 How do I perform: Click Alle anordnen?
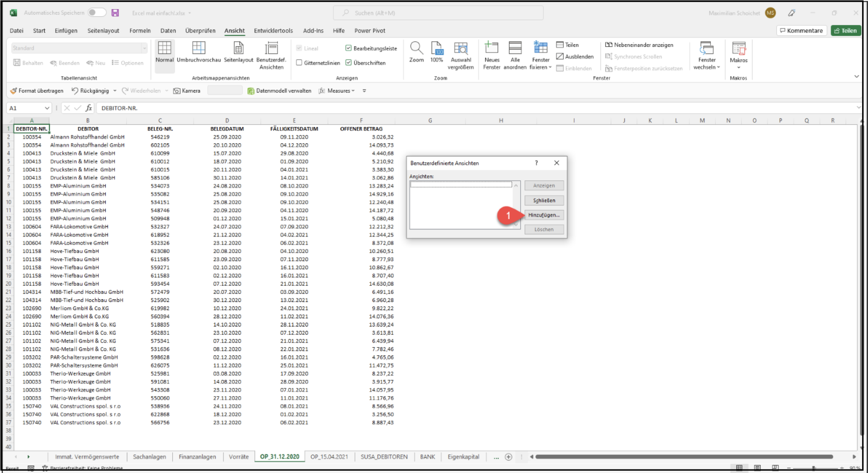(x=515, y=55)
